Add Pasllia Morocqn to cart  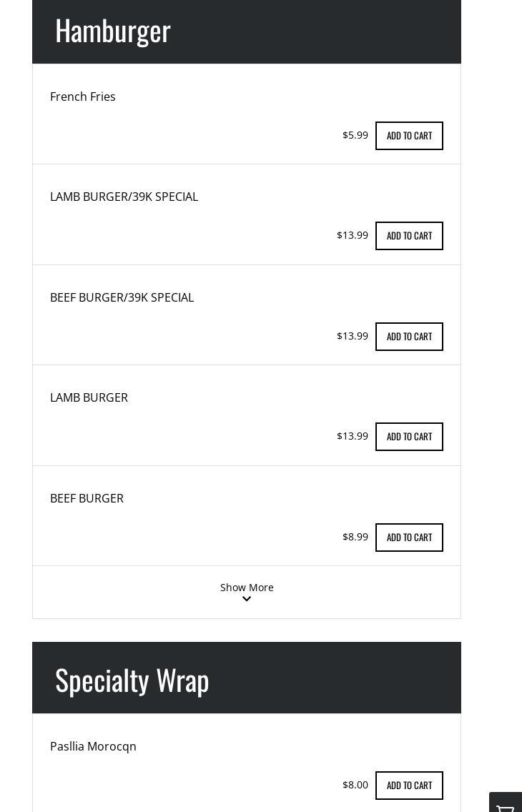(x=409, y=786)
